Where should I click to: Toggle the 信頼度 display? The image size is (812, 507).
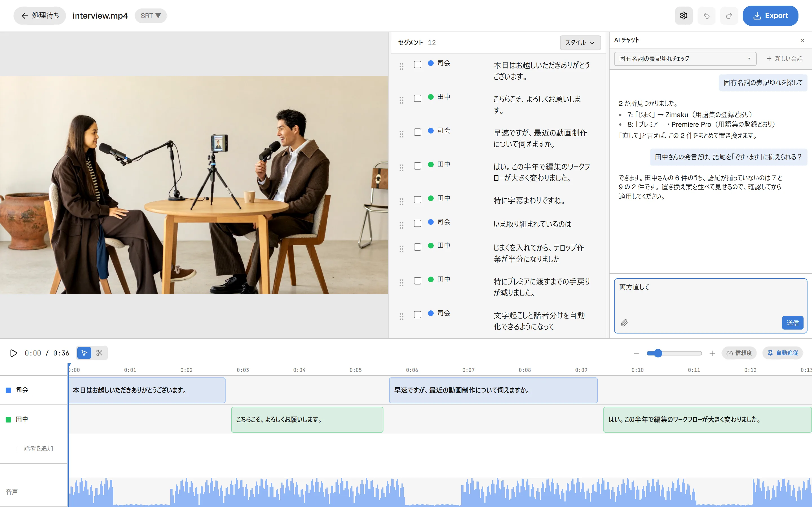pos(739,353)
